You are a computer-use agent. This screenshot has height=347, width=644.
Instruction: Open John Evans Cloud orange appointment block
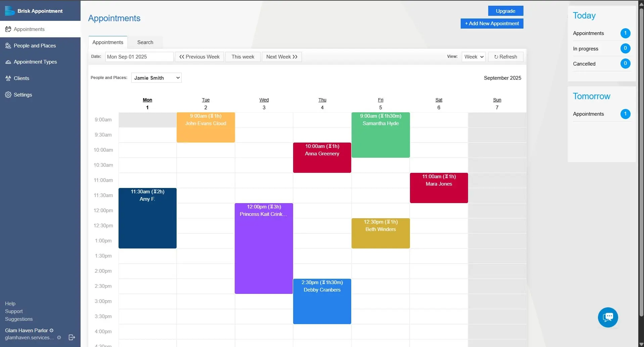pos(206,127)
